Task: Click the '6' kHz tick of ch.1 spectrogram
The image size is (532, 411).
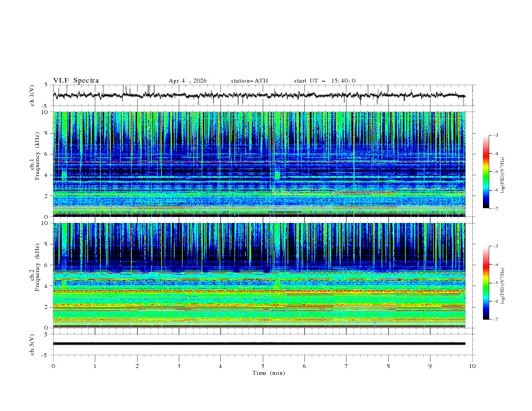Action: (x=48, y=154)
